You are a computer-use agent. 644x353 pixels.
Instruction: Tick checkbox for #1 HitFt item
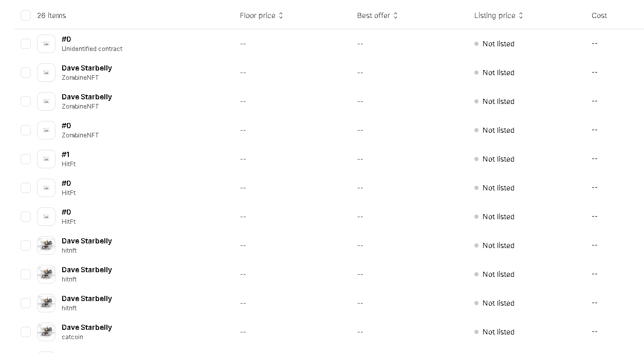(x=26, y=159)
